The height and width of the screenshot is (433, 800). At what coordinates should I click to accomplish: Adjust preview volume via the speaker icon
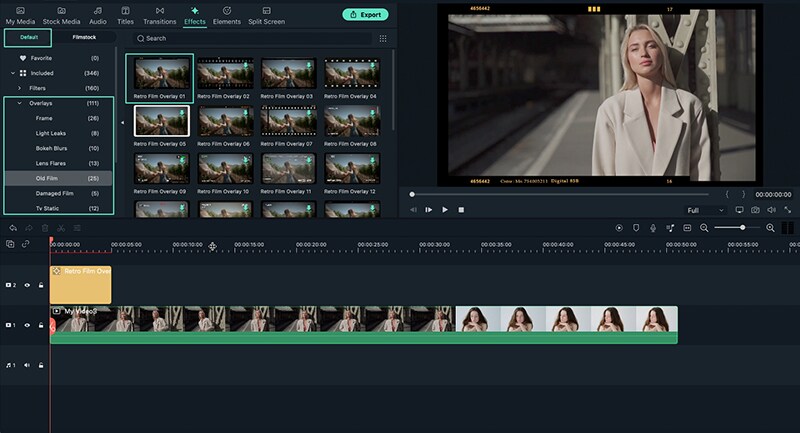coord(771,210)
